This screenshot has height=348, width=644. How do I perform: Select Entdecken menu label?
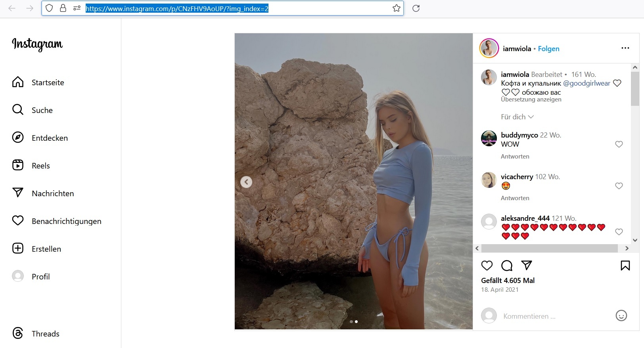(50, 138)
